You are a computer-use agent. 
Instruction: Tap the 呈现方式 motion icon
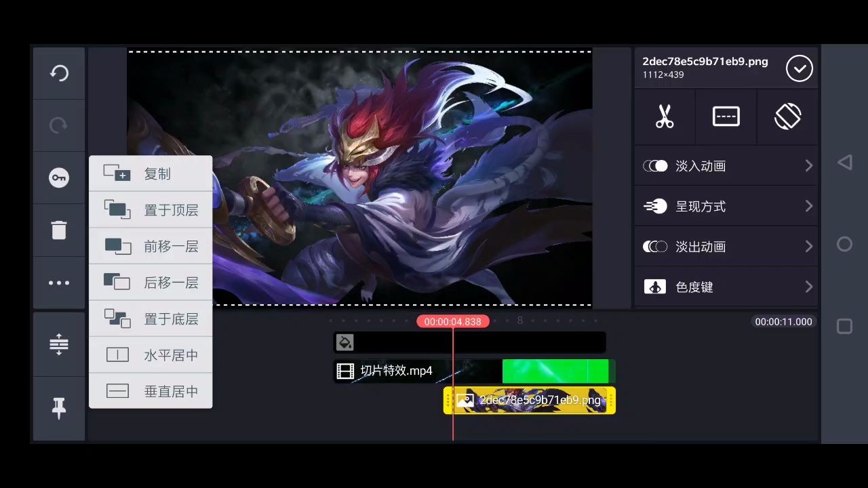tap(655, 206)
